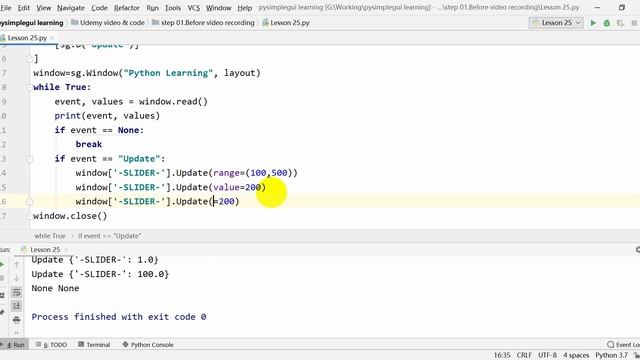Open the VCS menu
Screen dimensions: 640x360
coord(193,8)
